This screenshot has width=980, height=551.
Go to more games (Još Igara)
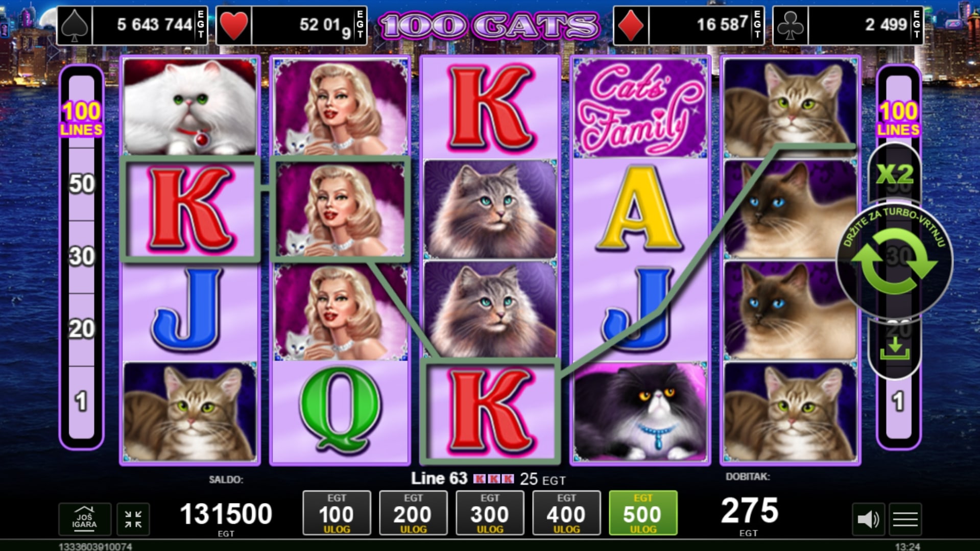tap(85, 519)
